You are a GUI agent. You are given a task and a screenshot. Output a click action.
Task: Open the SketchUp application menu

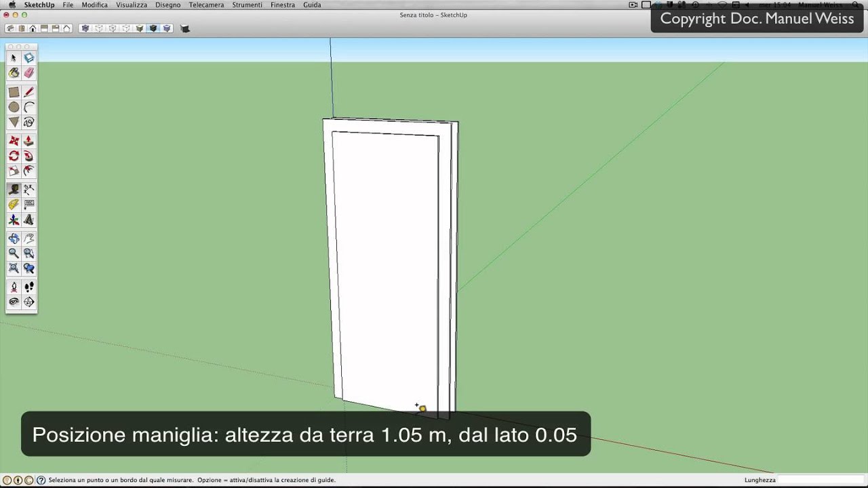[x=39, y=5]
